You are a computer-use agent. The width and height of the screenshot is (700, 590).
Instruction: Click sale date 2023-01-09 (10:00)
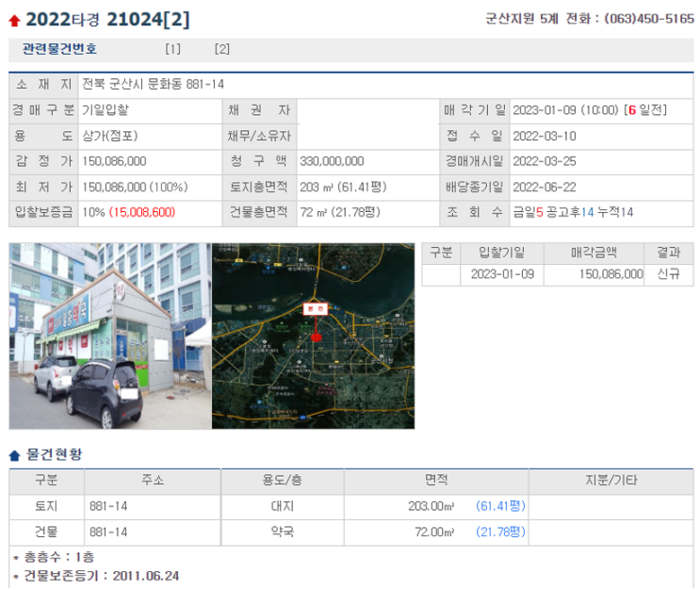[x=565, y=110]
